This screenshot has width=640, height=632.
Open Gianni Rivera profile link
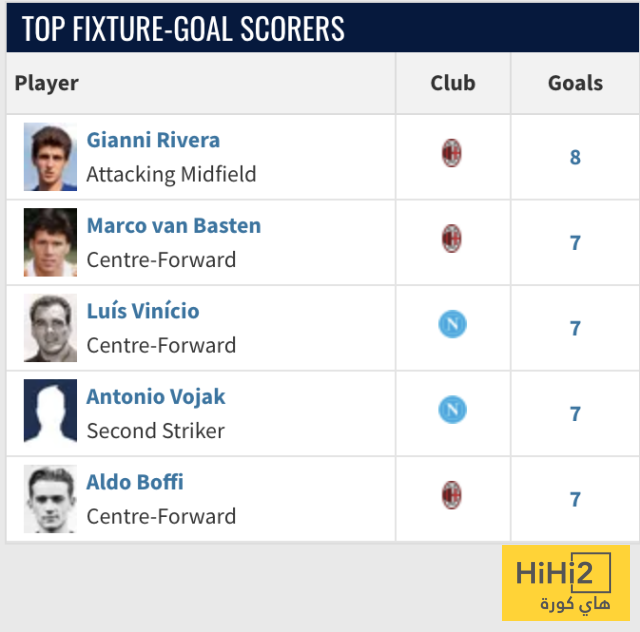click(x=153, y=140)
